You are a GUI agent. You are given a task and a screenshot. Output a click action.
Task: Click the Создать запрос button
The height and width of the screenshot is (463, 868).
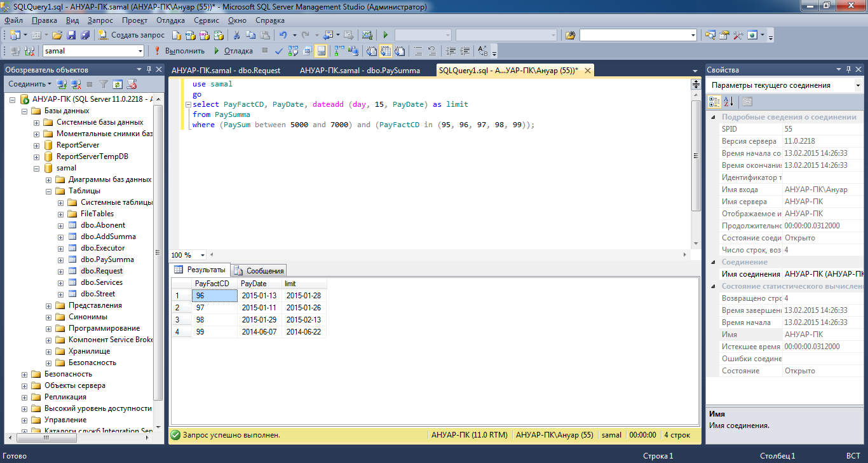[130, 36]
